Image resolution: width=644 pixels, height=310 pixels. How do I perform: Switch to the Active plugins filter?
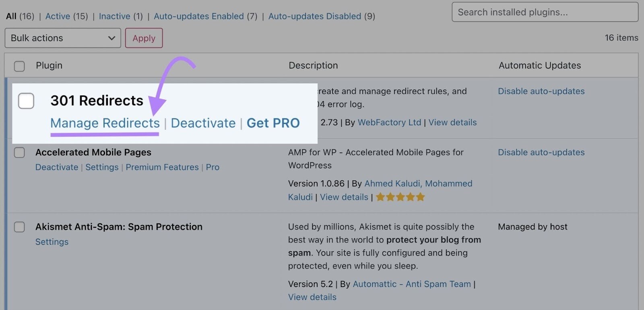[58, 16]
